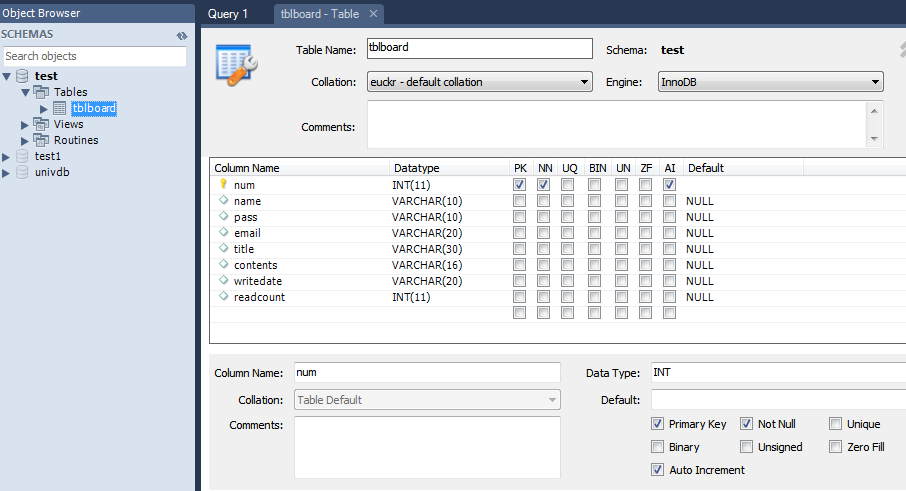Image resolution: width=906 pixels, height=491 pixels.
Task: Click the tblboard table icon in tree
Action: 60,108
